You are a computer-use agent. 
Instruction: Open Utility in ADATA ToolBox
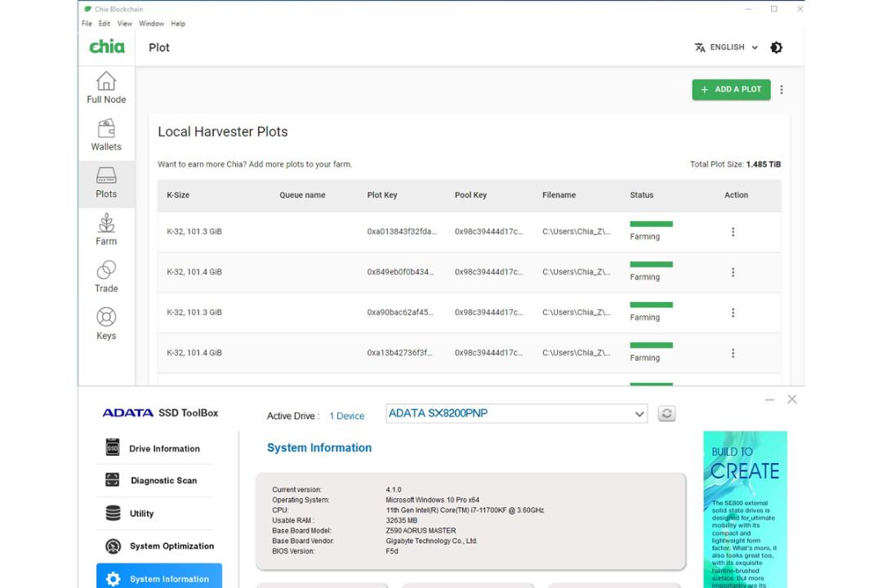tap(154, 513)
